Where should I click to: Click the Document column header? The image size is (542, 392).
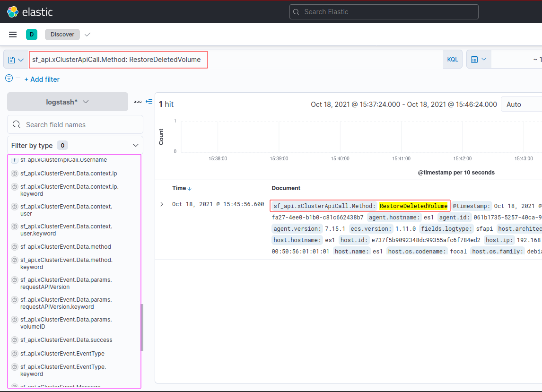pyautogui.click(x=286, y=188)
